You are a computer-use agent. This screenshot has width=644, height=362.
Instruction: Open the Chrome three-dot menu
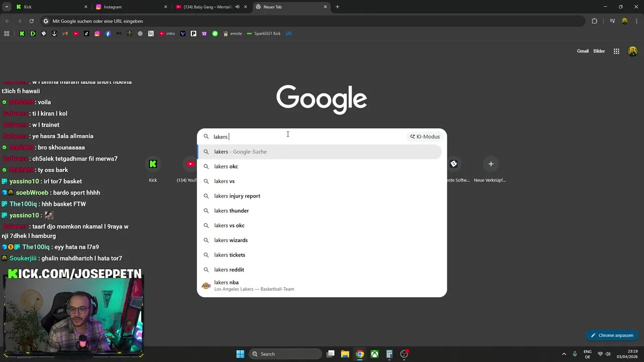636,21
